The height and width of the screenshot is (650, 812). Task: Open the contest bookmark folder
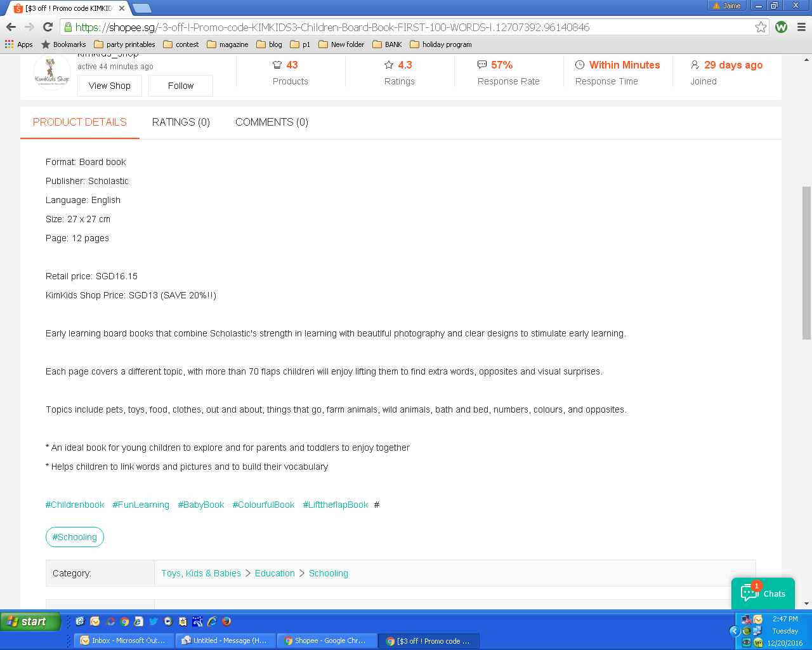(181, 44)
